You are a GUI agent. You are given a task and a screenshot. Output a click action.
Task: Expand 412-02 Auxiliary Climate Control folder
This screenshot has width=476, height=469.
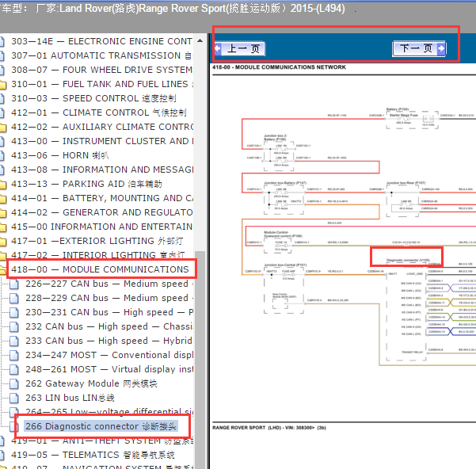[x=101, y=127]
